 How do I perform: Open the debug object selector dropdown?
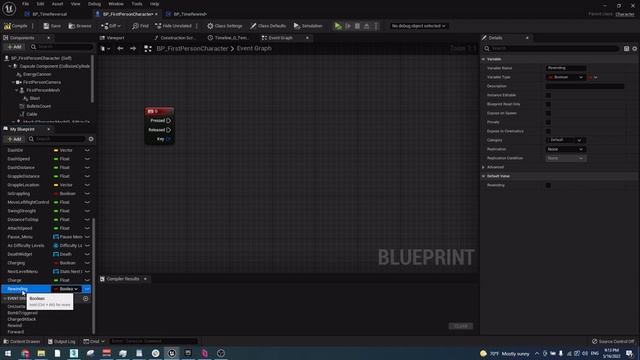click(418, 26)
